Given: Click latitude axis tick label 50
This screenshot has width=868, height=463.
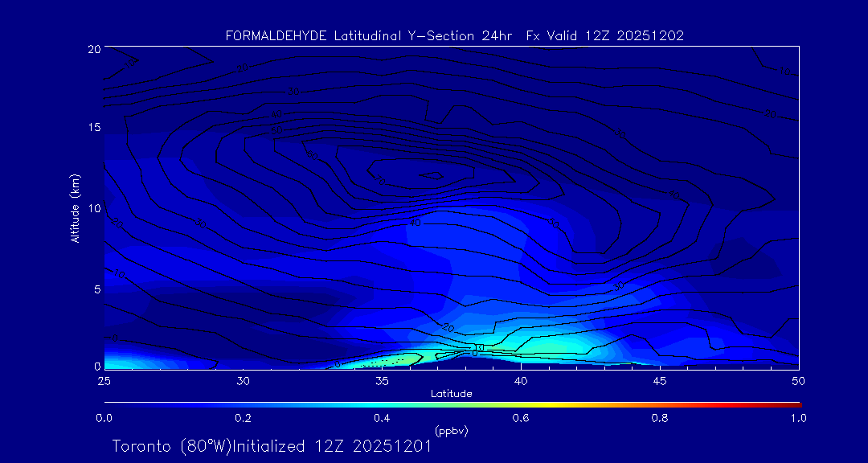Looking at the screenshot, I should 799,381.
